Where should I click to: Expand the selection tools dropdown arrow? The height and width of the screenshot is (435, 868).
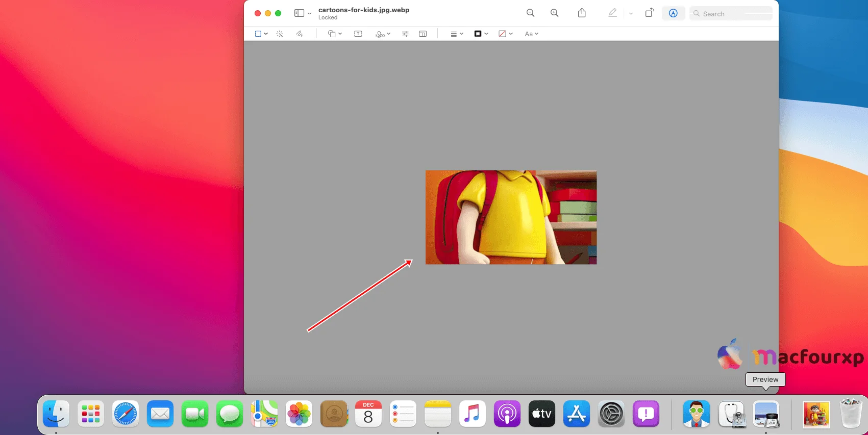click(266, 34)
